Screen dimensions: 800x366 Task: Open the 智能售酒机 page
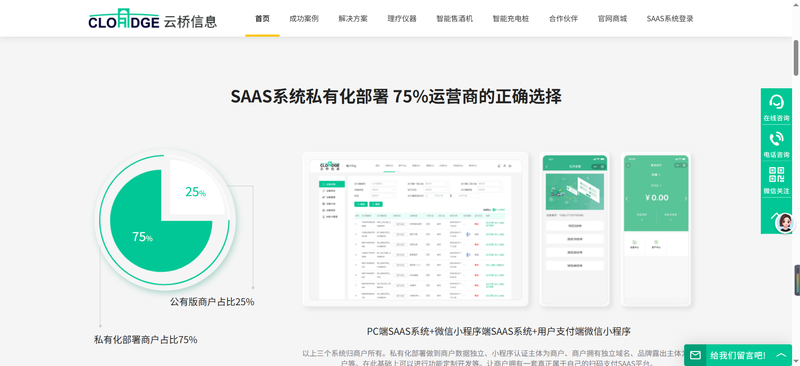tap(454, 19)
